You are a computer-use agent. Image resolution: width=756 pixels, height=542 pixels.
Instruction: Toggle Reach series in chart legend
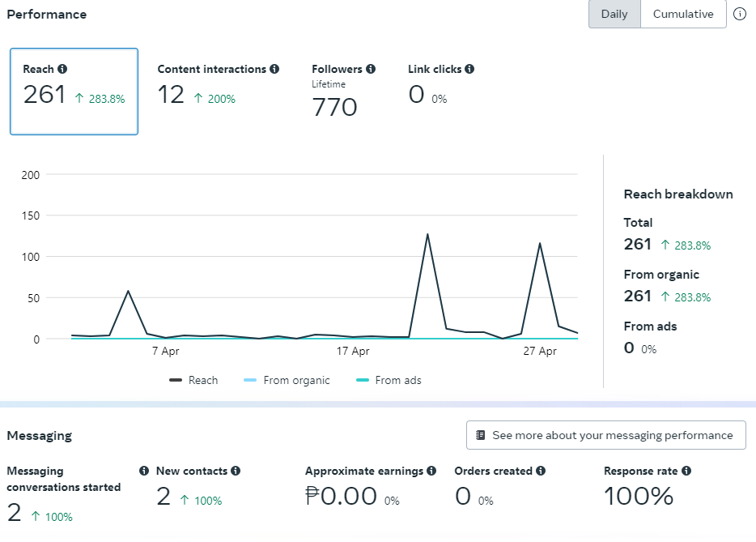tap(194, 380)
